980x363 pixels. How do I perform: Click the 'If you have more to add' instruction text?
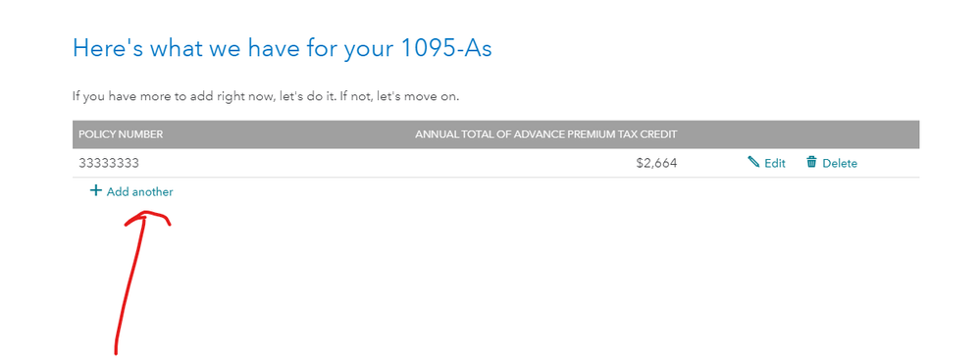coord(266,97)
